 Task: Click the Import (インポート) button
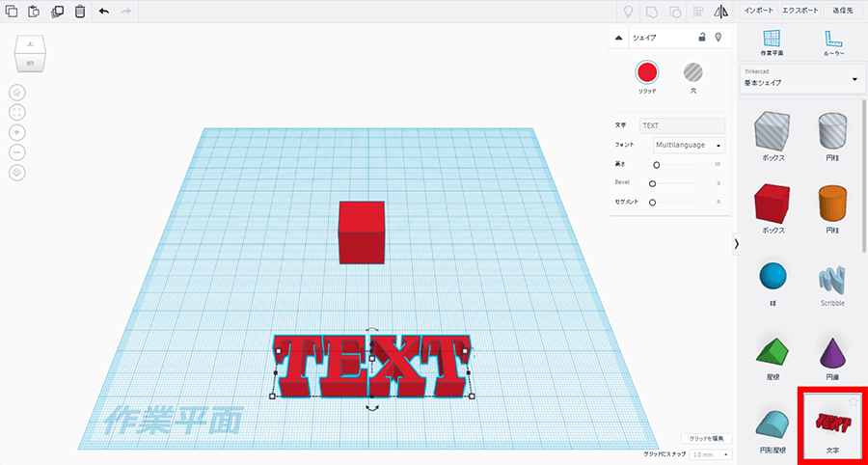tap(758, 11)
